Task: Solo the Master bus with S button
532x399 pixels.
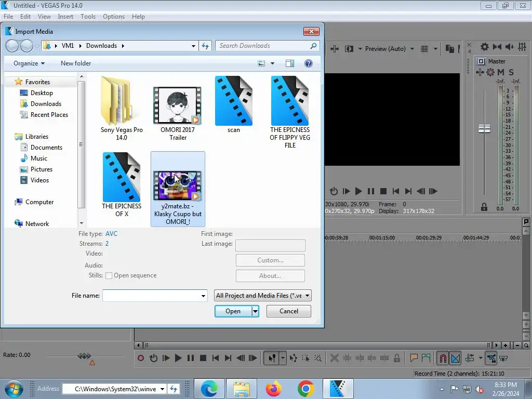Action: click(511, 72)
